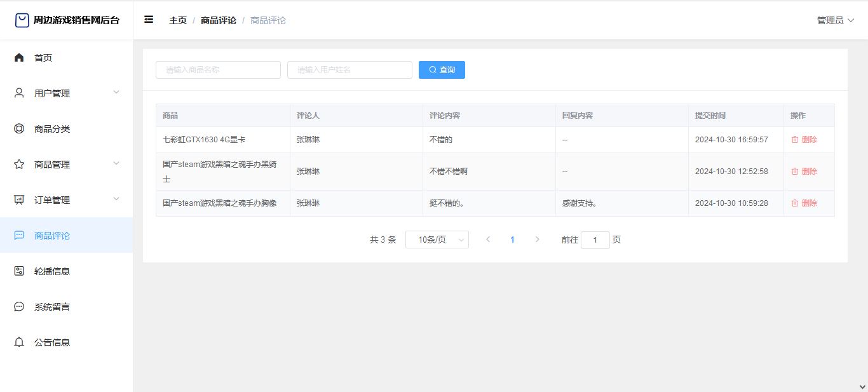Click the 商品分类 category icon
868x392 pixels.
coord(19,129)
